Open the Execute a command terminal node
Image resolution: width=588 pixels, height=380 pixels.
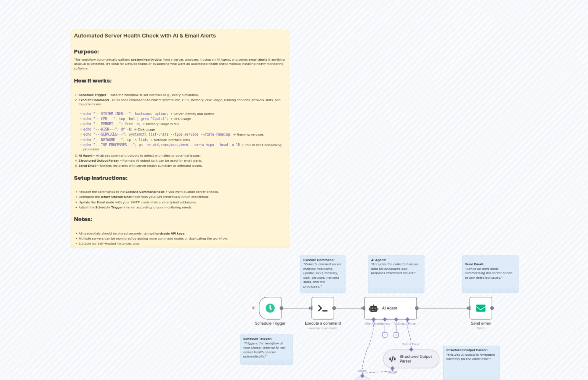[x=322, y=308]
